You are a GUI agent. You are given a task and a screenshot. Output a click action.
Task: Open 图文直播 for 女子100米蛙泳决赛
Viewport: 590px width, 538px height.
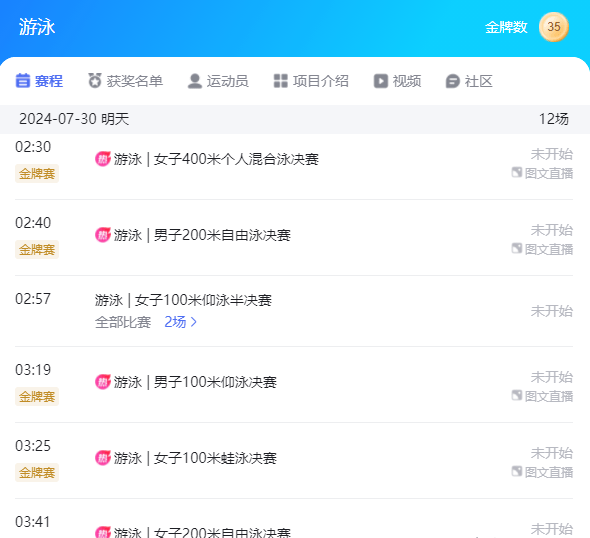coord(542,472)
